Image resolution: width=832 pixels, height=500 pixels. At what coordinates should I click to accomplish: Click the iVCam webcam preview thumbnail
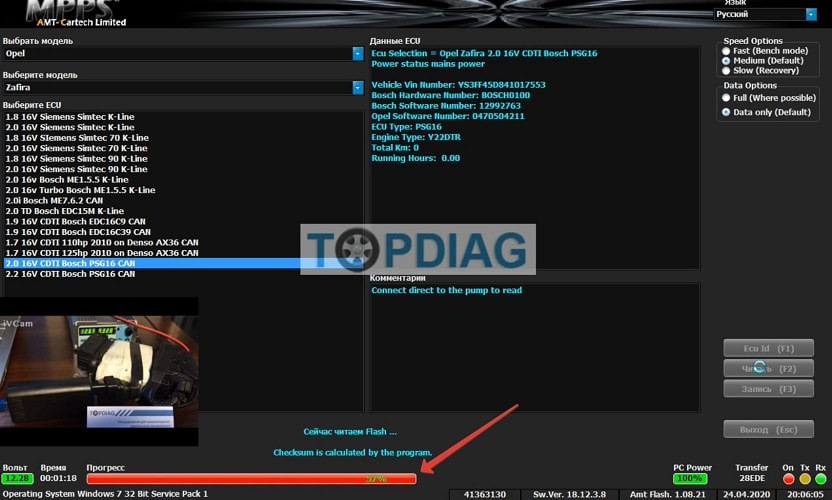(99, 372)
